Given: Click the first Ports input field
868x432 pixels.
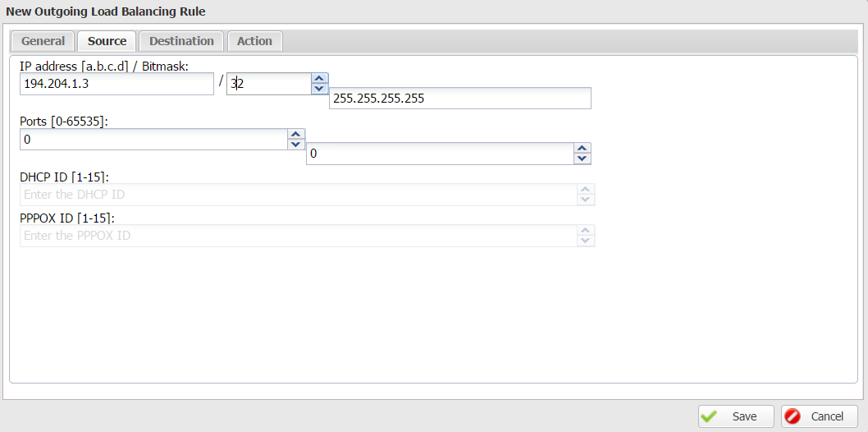Looking at the screenshot, I should click(154, 140).
